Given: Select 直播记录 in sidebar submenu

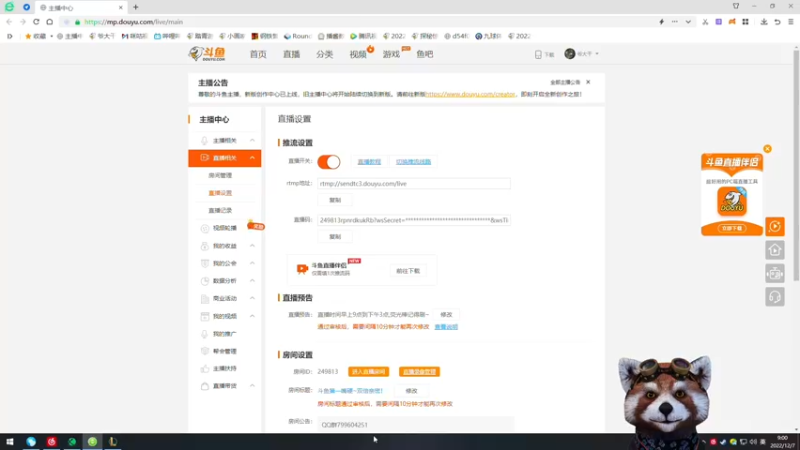Looking at the screenshot, I should (x=220, y=210).
